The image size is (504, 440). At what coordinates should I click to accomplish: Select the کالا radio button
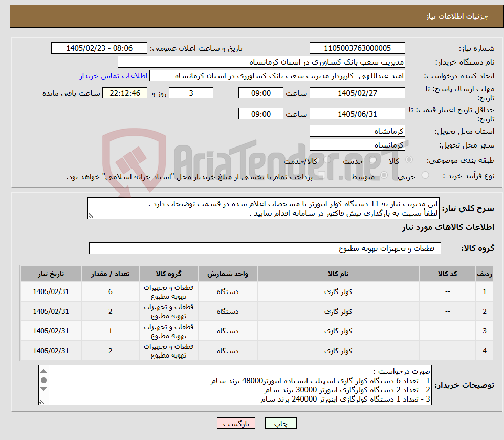coord(409,160)
